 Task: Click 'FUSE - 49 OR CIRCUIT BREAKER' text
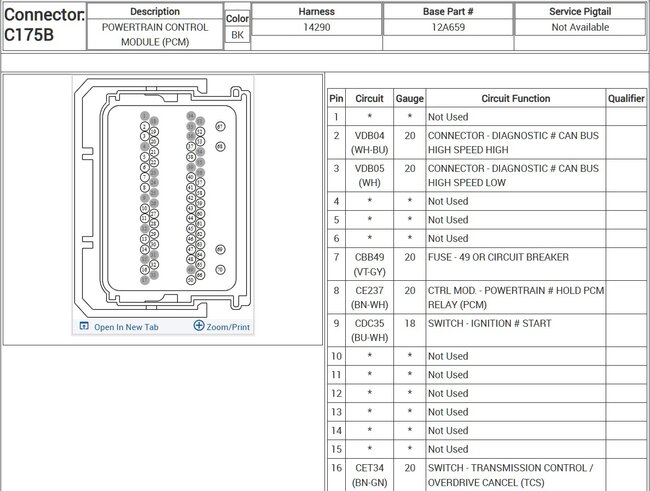click(x=498, y=257)
